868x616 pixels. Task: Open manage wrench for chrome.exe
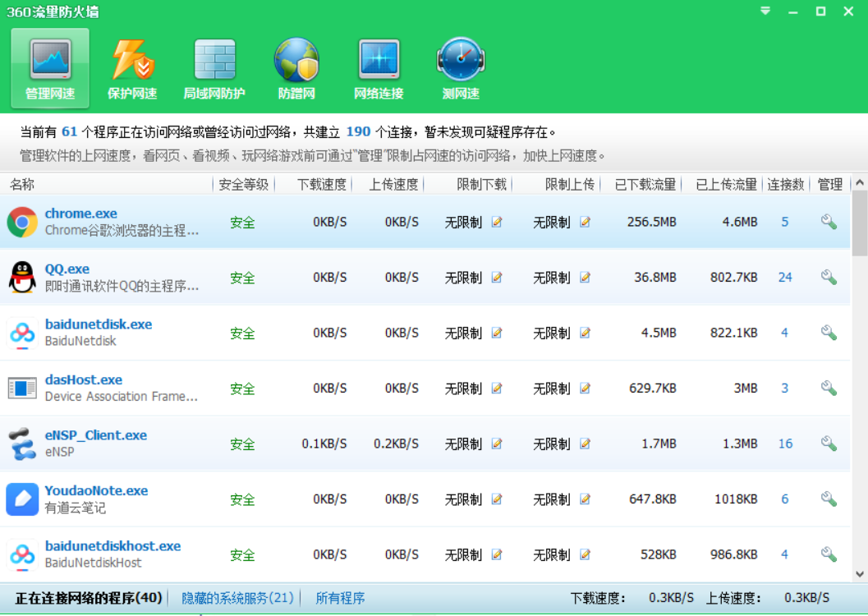tap(829, 222)
